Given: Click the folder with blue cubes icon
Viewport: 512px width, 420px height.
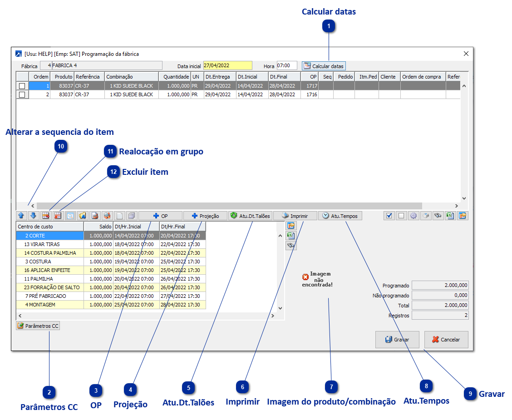Looking at the screenshot, I should pyautogui.click(x=82, y=216).
